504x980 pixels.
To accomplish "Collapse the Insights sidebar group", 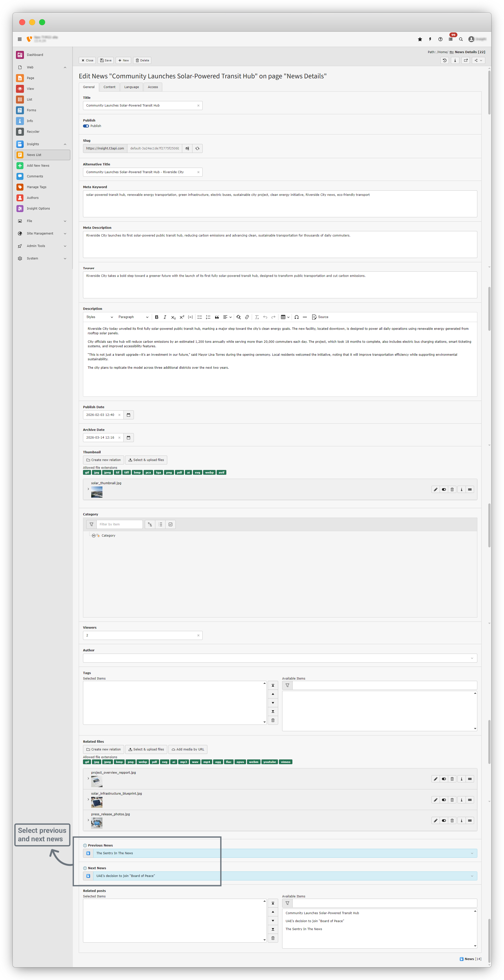I will coord(65,144).
